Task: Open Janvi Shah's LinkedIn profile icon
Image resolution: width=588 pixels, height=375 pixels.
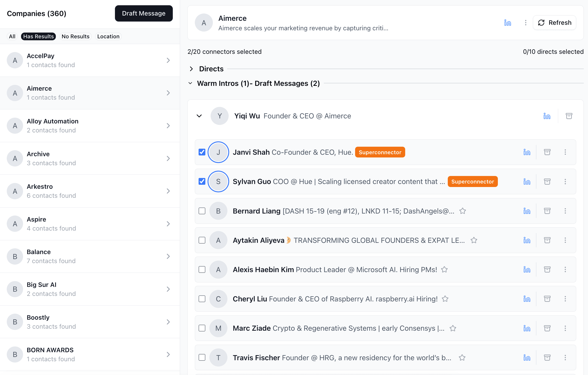Action: [x=527, y=152]
